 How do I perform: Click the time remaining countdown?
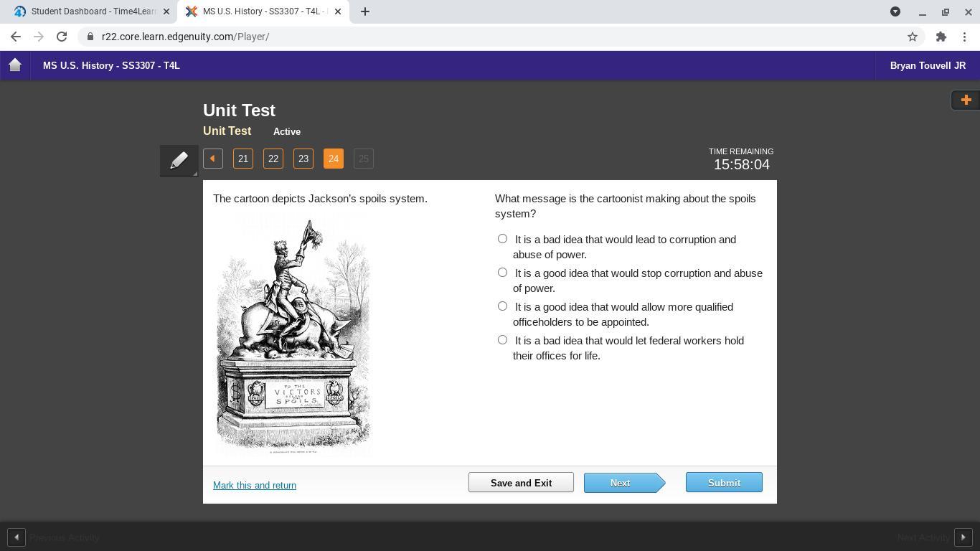pyautogui.click(x=741, y=164)
